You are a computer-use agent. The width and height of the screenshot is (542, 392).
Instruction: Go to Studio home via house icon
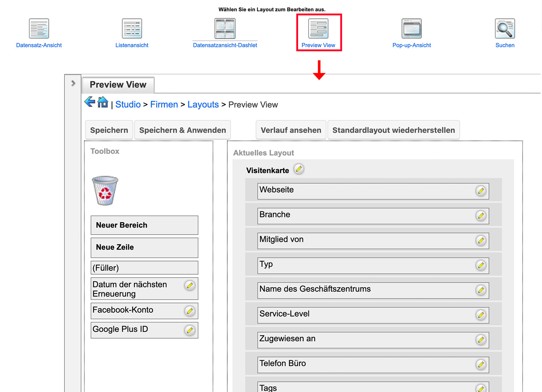[x=103, y=102]
